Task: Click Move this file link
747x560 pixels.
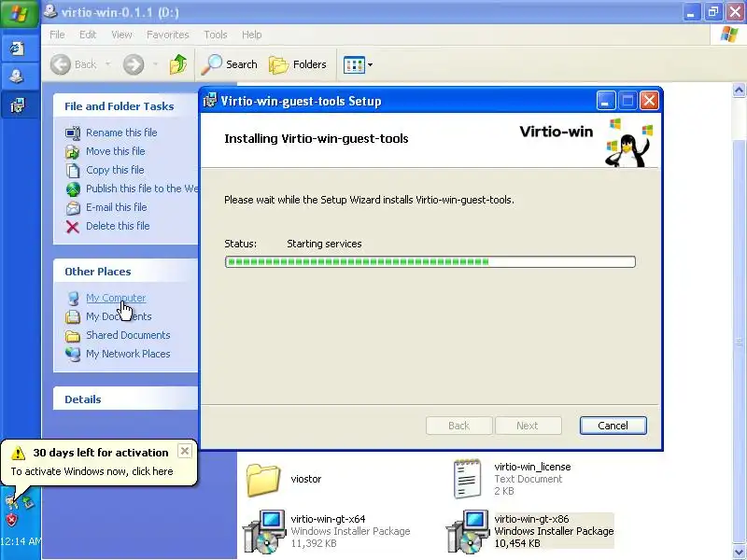Action: (x=115, y=151)
